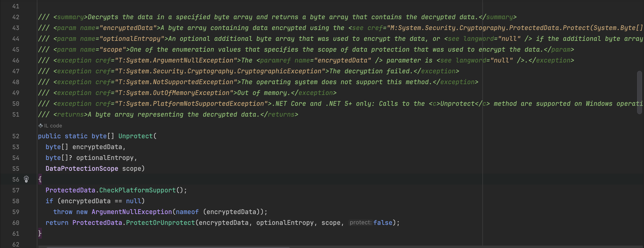Screen dimensions: 644x248
Task: Click the 'protect:' inlay parameter hint
Action: pos(360,222)
